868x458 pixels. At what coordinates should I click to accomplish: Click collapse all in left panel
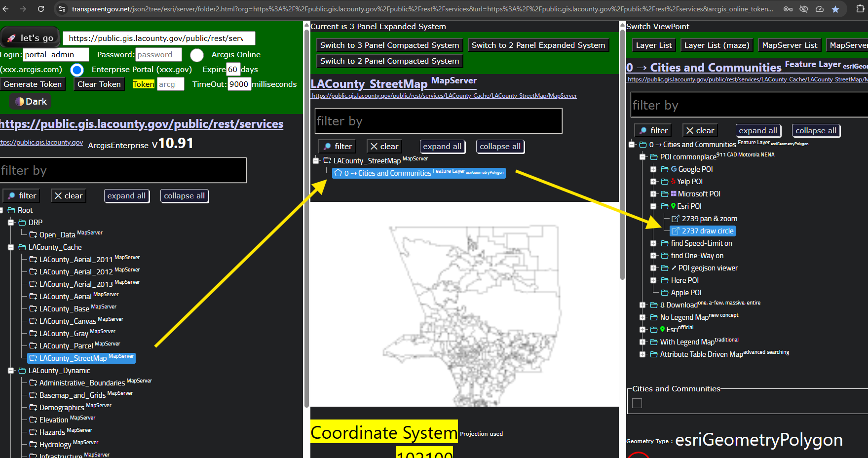point(185,196)
